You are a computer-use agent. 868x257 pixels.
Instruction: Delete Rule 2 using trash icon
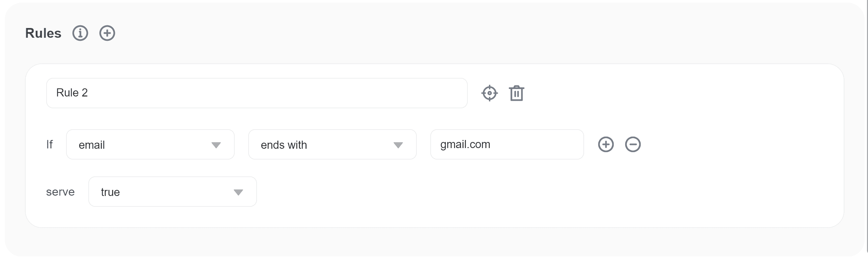point(516,93)
